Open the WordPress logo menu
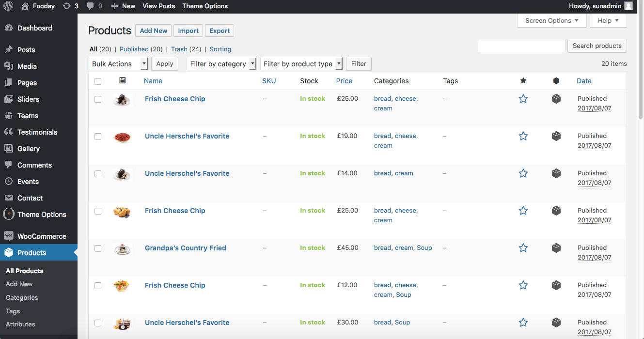The width and height of the screenshot is (644, 339). coord(8,6)
